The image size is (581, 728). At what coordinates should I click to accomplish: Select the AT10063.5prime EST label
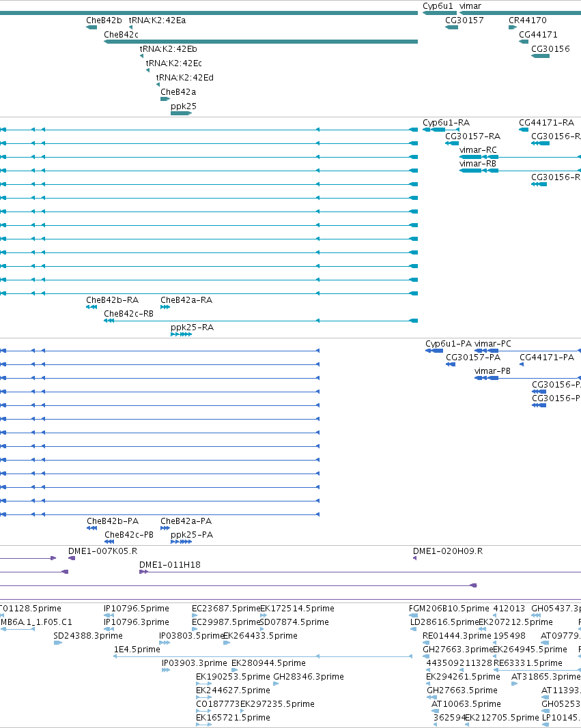[x=466, y=704]
